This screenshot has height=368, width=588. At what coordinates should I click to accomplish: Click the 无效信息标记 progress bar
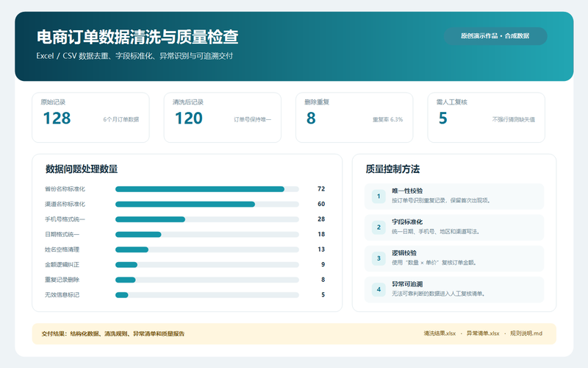(207, 295)
